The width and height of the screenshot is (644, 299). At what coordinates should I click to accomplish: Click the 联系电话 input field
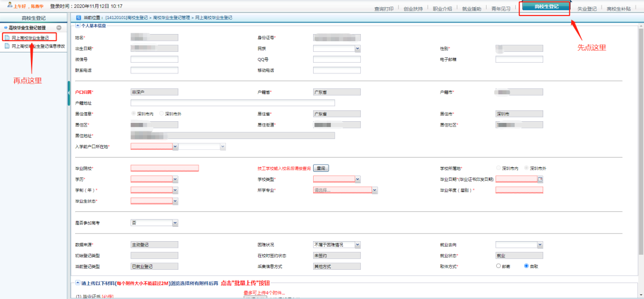click(x=154, y=70)
